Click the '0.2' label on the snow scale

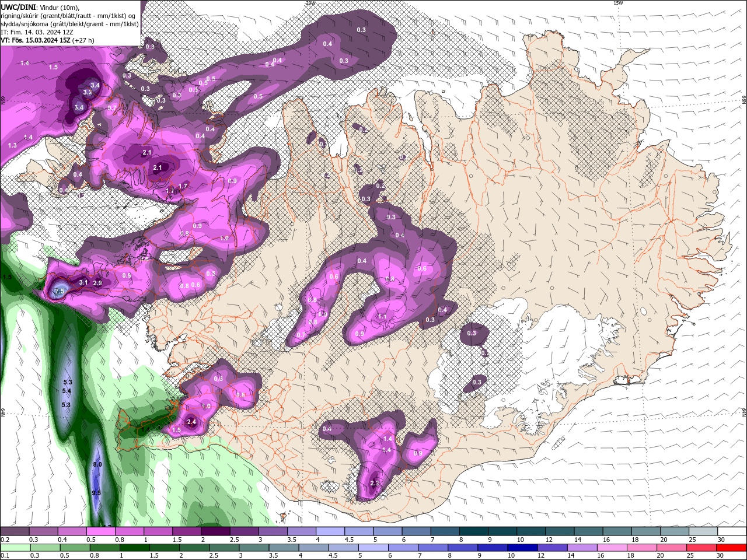coord(5,540)
